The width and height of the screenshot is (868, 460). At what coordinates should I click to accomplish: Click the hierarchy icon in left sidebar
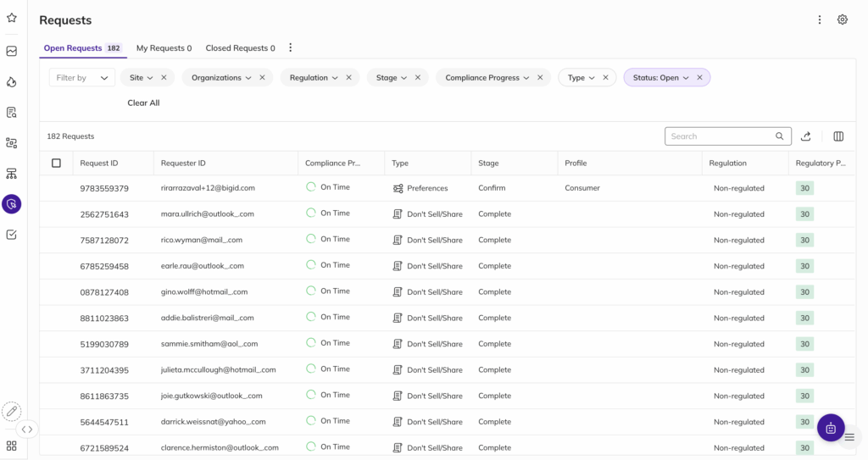coord(12,174)
